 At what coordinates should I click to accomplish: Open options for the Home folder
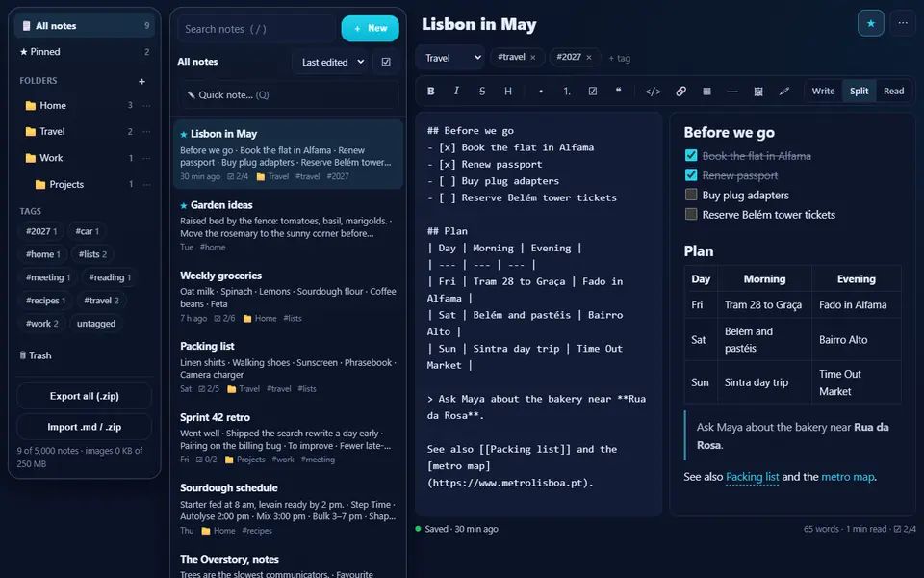146,106
